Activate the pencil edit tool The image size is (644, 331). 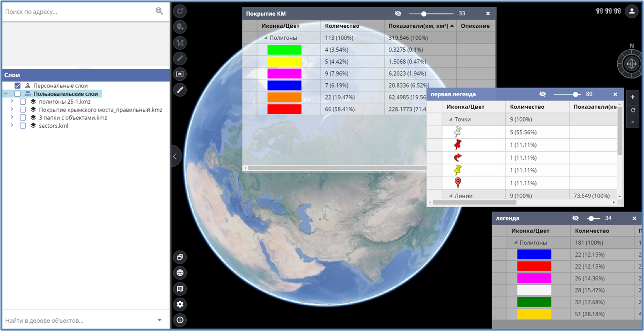pos(180,59)
